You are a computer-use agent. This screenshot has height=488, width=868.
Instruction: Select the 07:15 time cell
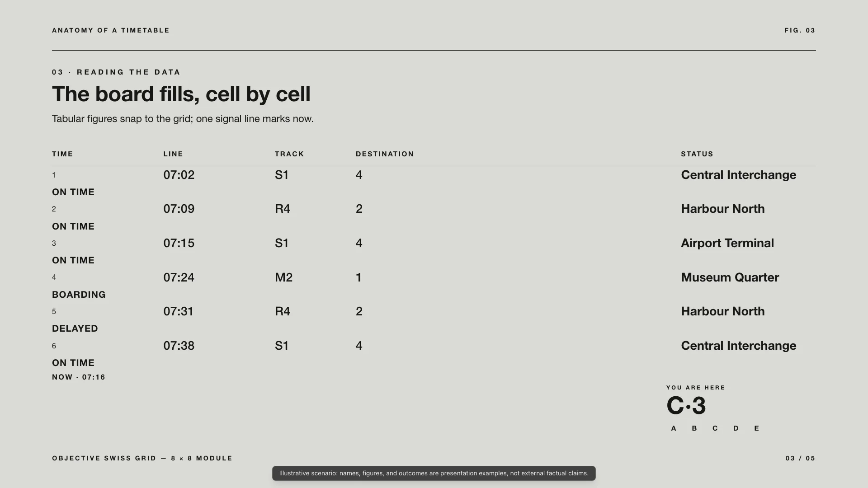179,243
